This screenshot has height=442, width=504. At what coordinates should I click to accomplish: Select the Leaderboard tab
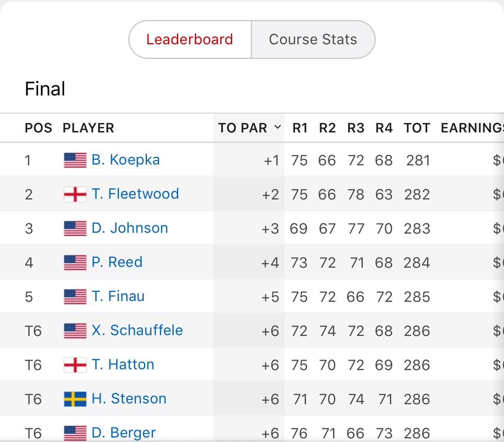point(190,39)
